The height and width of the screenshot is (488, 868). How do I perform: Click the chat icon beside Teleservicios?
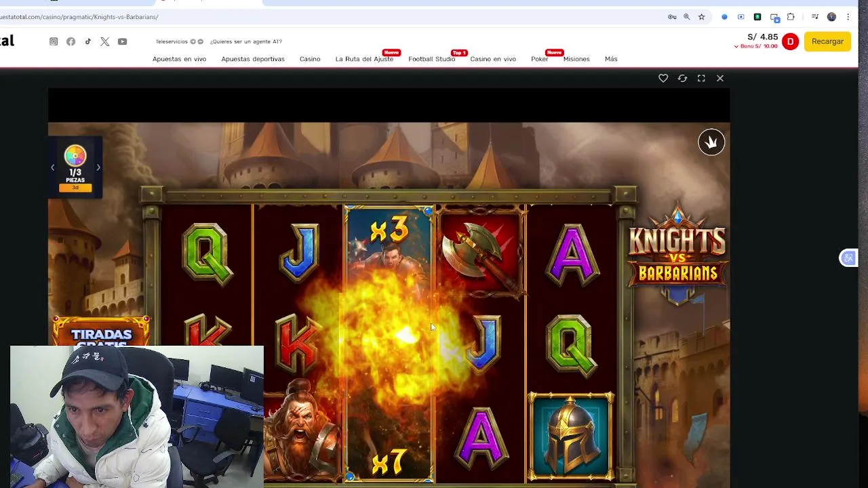pyautogui.click(x=200, y=41)
